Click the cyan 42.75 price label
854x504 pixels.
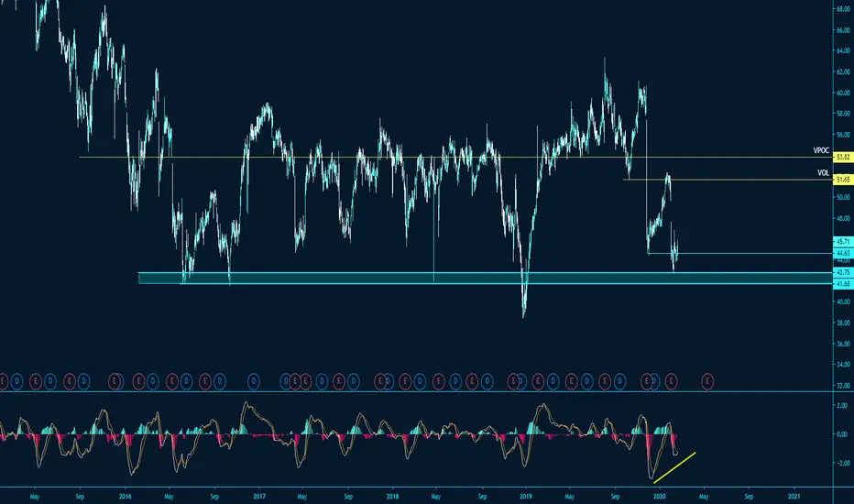pyautogui.click(x=843, y=272)
